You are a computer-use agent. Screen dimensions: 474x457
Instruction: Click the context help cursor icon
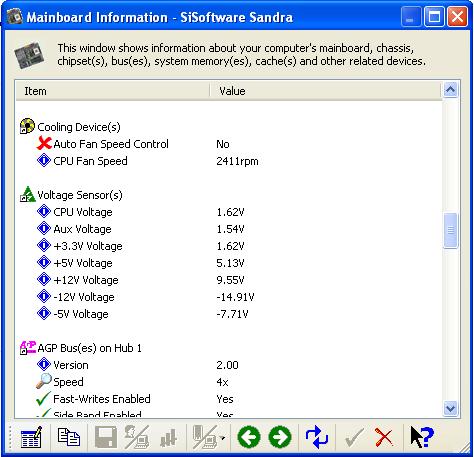tap(422, 437)
